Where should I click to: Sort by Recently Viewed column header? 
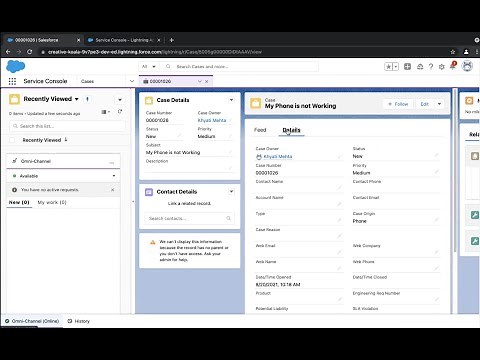42,140
